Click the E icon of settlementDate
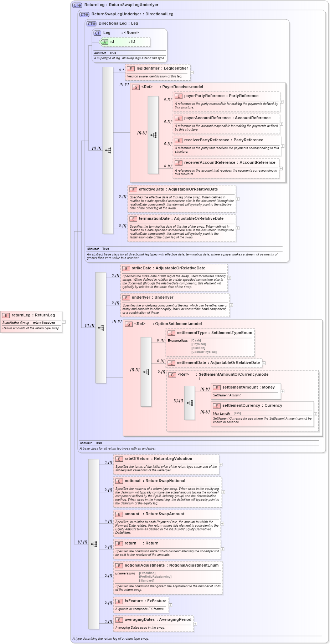Screen dimensions: 330x644 (x=171, y=363)
